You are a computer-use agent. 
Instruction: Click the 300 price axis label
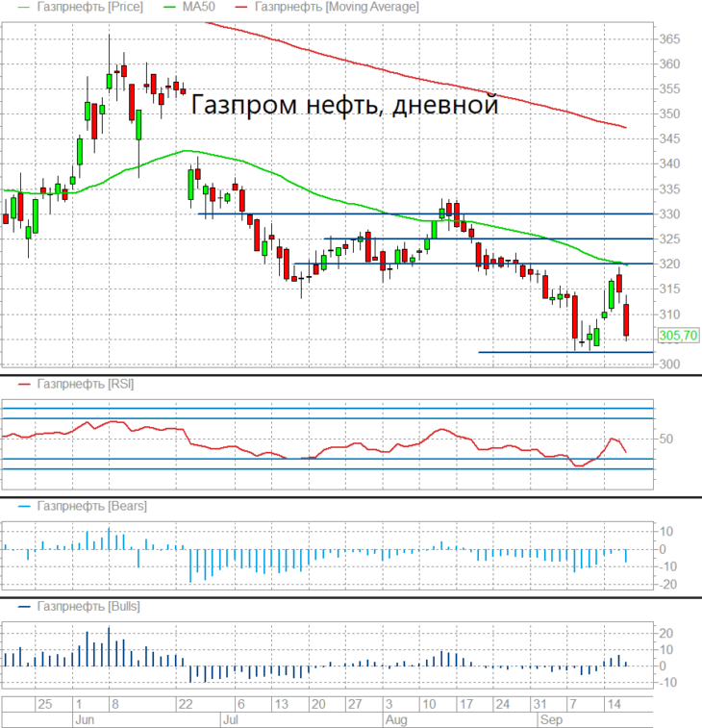[669, 364]
